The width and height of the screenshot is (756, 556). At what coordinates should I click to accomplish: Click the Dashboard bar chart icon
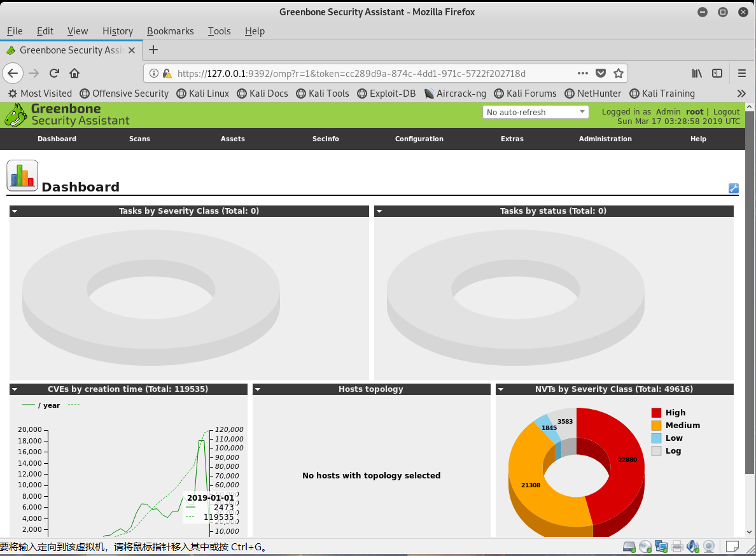click(22, 176)
